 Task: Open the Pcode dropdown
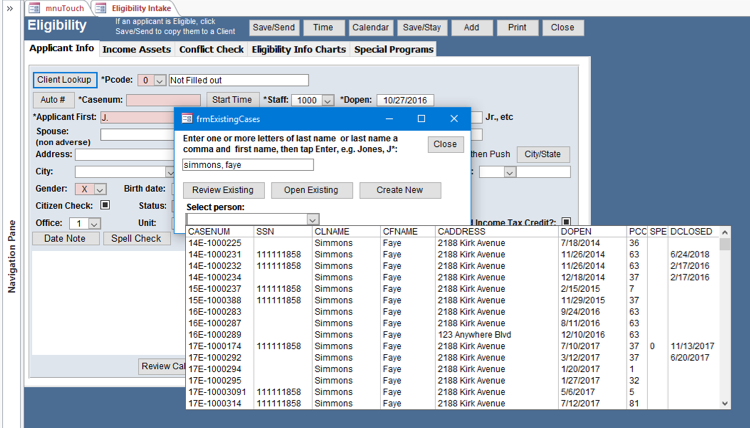pyautogui.click(x=159, y=81)
